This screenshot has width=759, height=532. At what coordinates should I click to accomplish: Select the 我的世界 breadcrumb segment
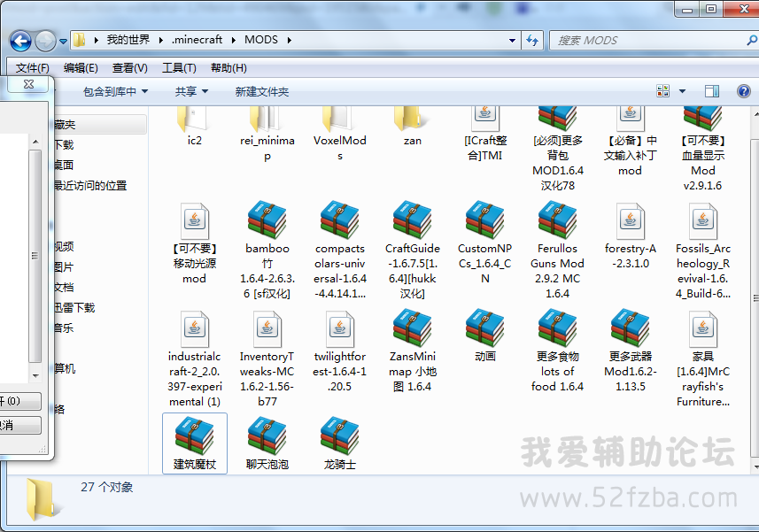(x=128, y=40)
